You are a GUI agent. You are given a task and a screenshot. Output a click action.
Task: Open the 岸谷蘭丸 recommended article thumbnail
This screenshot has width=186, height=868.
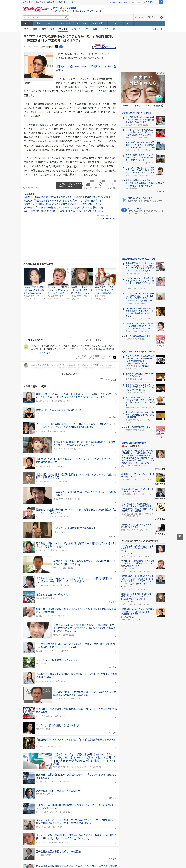point(82,276)
